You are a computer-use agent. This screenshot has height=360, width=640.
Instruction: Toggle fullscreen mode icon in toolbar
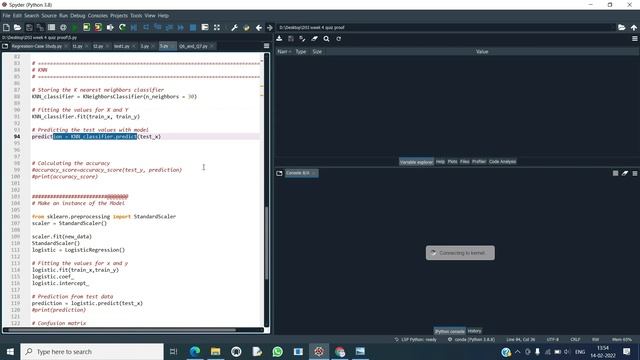(217, 27)
